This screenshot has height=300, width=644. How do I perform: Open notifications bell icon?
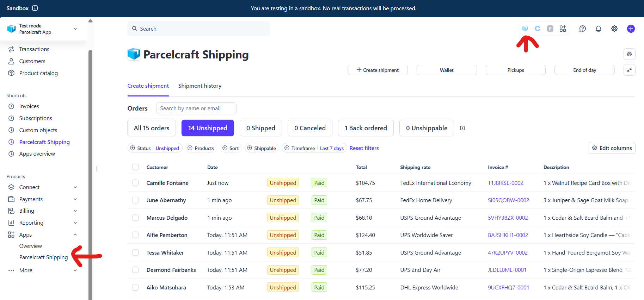[x=599, y=29]
